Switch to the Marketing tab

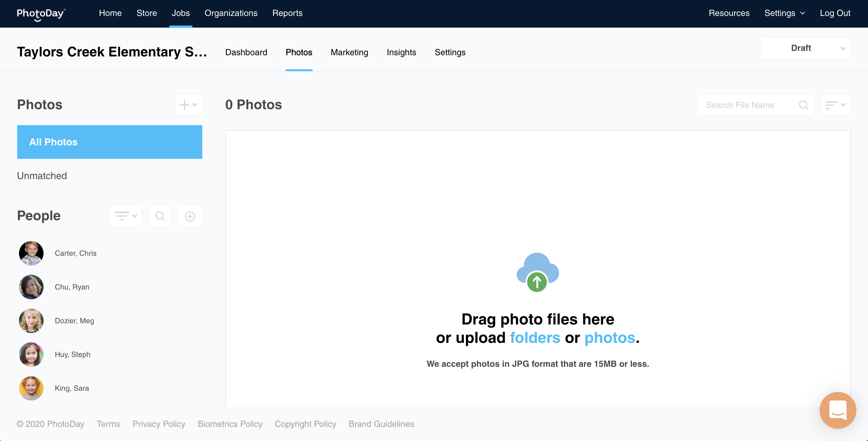[x=349, y=52]
